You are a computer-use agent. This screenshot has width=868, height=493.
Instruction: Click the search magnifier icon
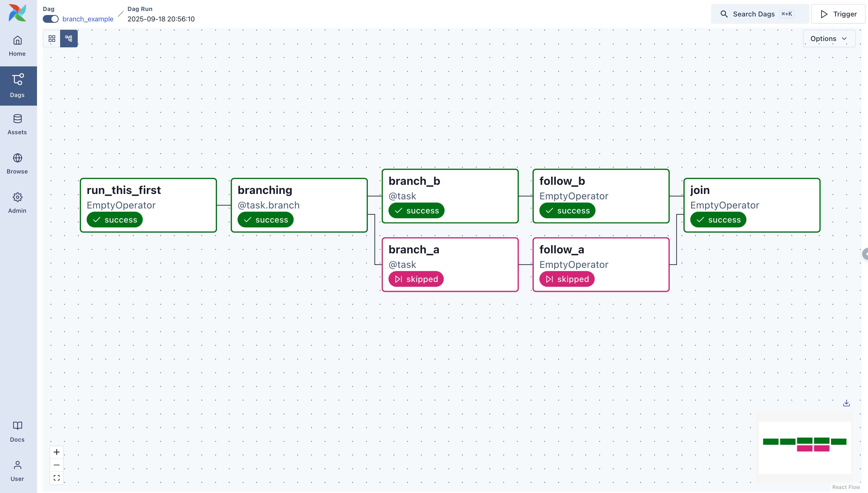[x=724, y=14]
